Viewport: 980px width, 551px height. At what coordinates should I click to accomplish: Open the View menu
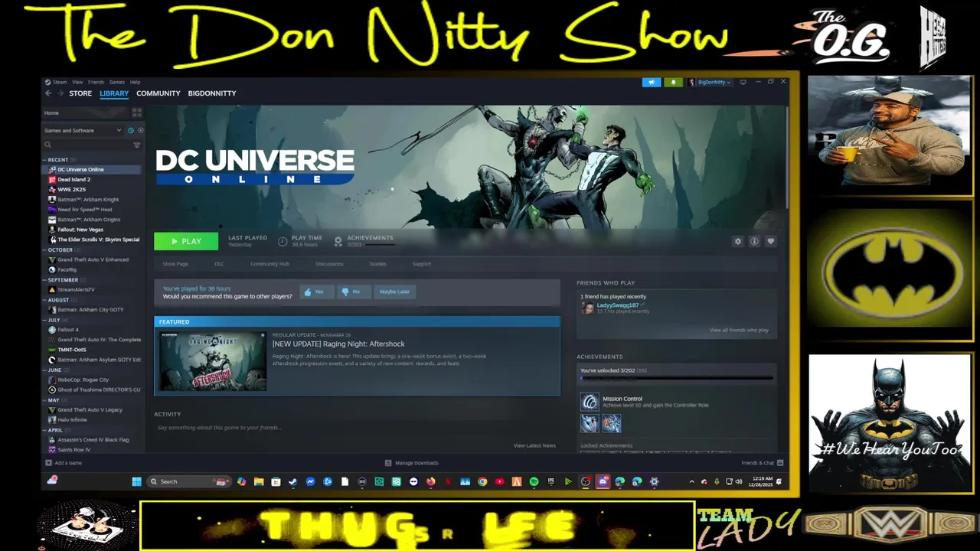[77, 82]
